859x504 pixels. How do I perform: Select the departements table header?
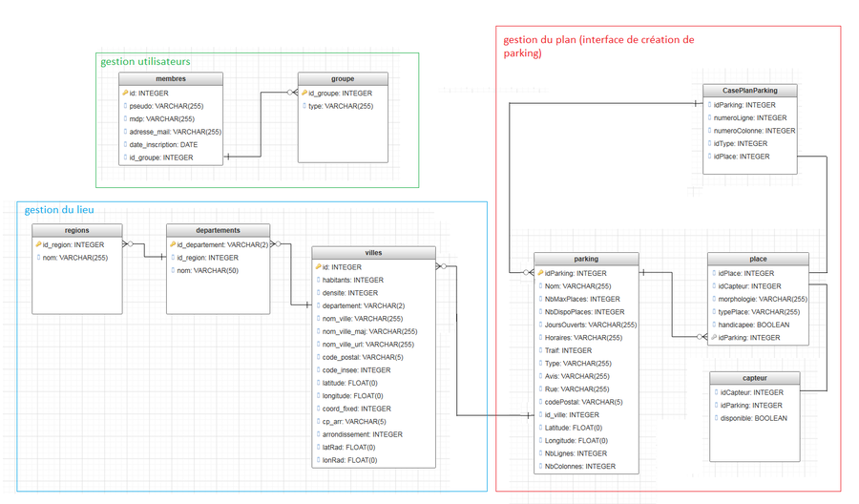(x=218, y=230)
